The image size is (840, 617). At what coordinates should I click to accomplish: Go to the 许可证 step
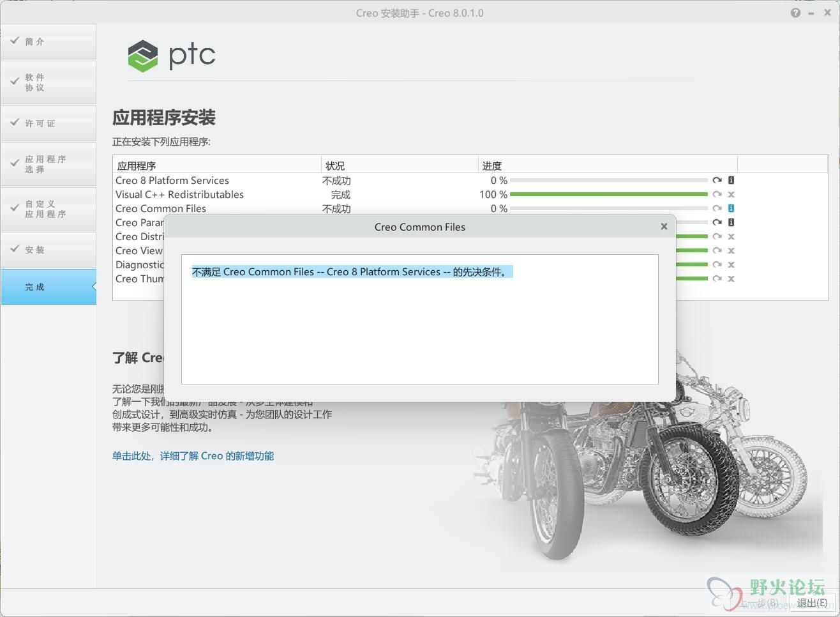pyautogui.click(x=49, y=123)
